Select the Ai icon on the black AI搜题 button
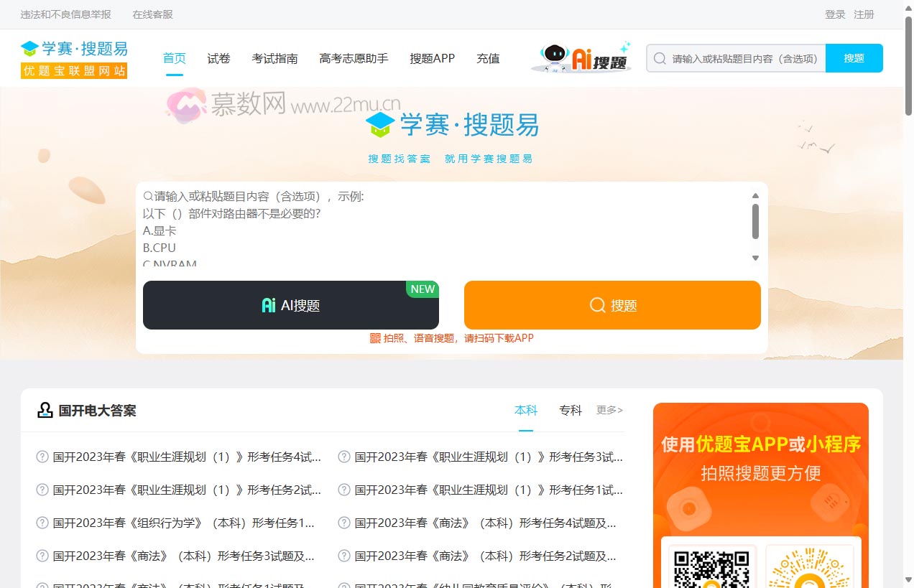Viewport: 914px width, 588px height. click(x=267, y=304)
